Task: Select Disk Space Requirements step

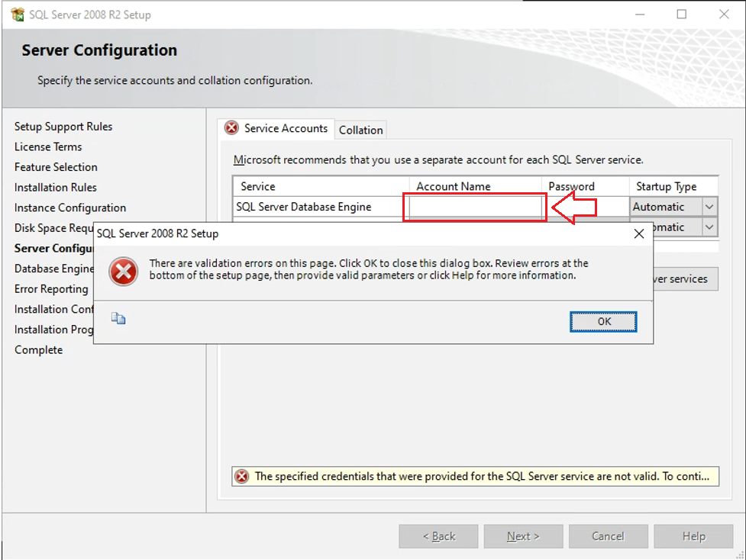Action: pos(53,228)
